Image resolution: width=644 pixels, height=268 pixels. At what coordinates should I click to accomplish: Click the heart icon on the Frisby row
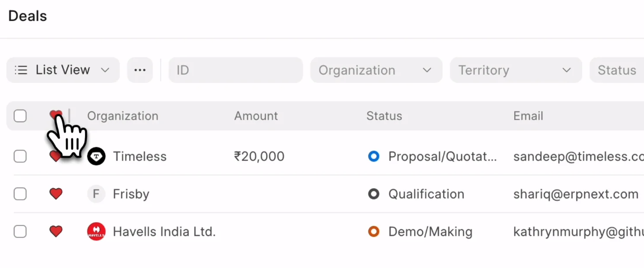coord(56,194)
